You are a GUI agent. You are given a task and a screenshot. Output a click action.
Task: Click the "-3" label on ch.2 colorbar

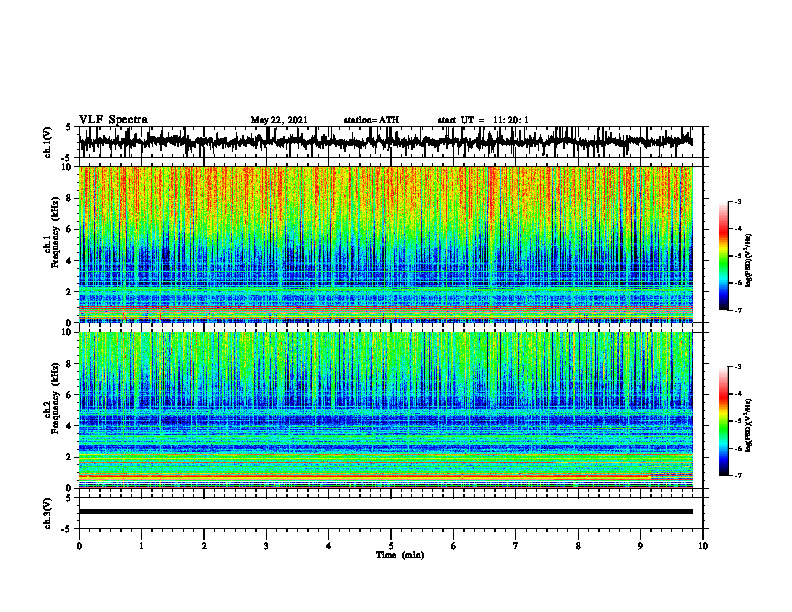click(x=737, y=367)
